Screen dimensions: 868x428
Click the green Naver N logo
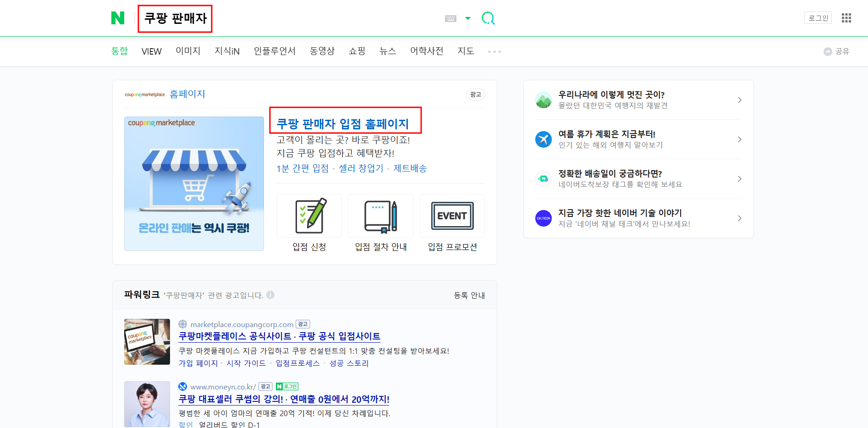pos(118,18)
